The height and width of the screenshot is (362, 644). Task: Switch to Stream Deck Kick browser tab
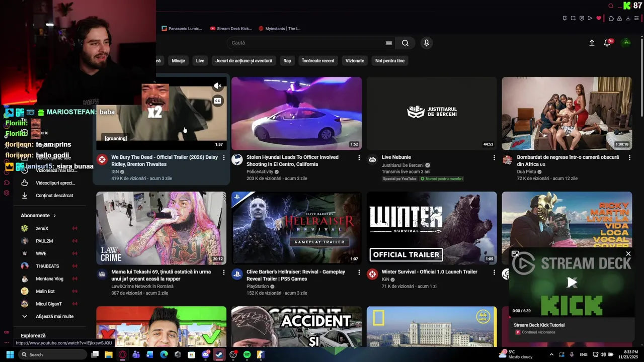click(x=231, y=29)
